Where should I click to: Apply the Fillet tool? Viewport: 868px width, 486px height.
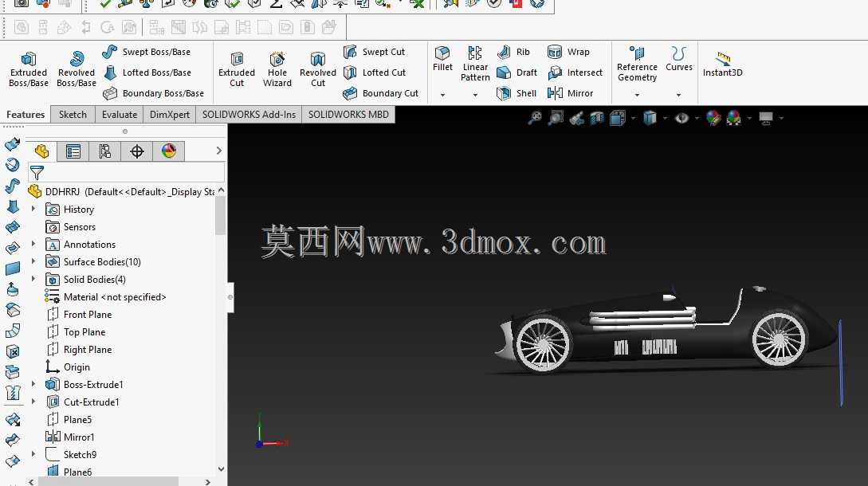tap(442, 59)
